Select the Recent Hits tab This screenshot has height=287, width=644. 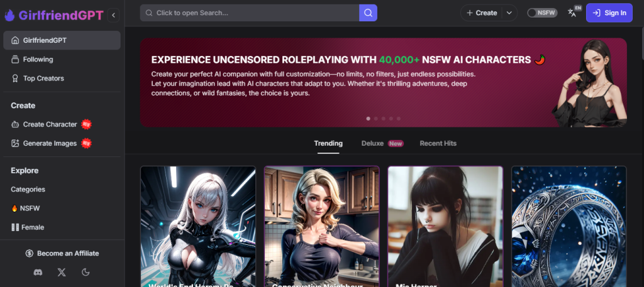[x=438, y=143]
